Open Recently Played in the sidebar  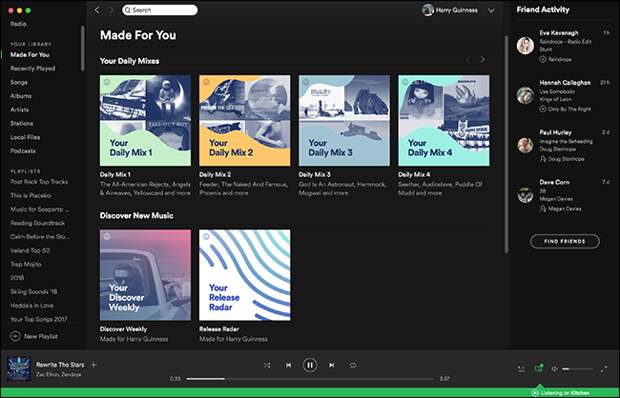pos(33,68)
